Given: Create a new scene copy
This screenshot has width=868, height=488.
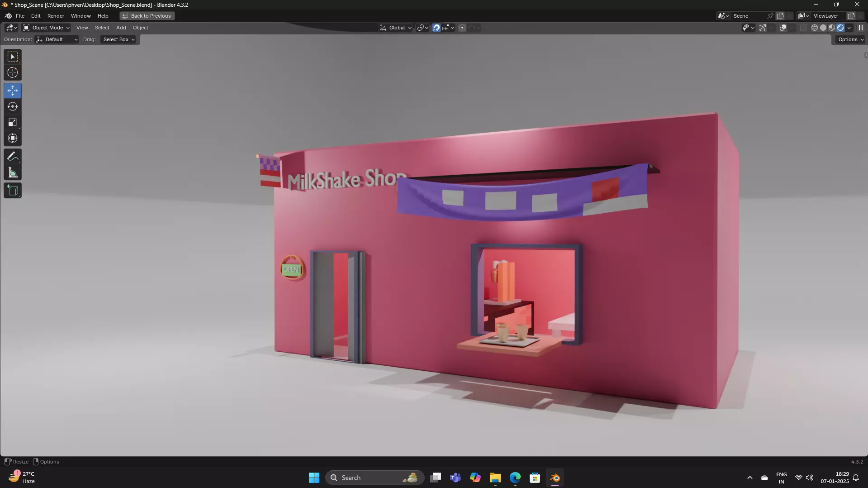Looking at the screenshot, I should click(x=780, y=16).
